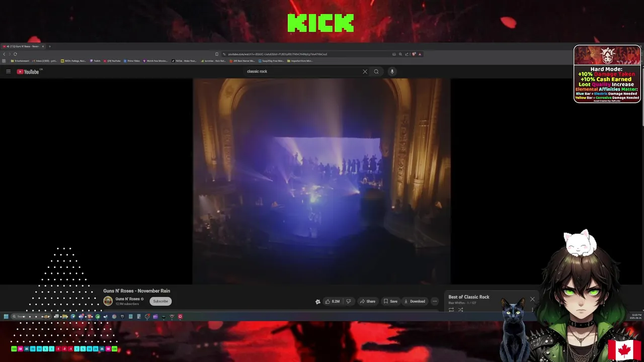Go to YouTube home via logo
This screenshot has height=362, width=644.
click(28, 71)
